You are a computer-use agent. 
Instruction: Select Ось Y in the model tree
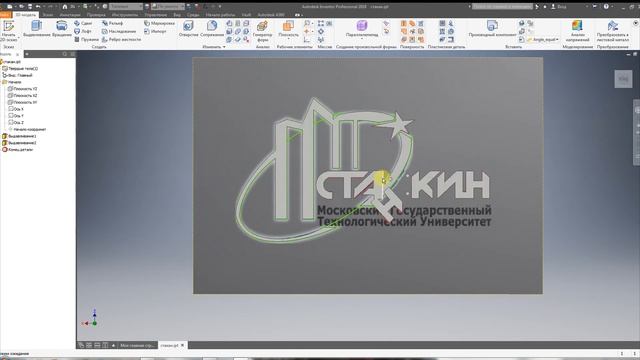tap(16, 116)
